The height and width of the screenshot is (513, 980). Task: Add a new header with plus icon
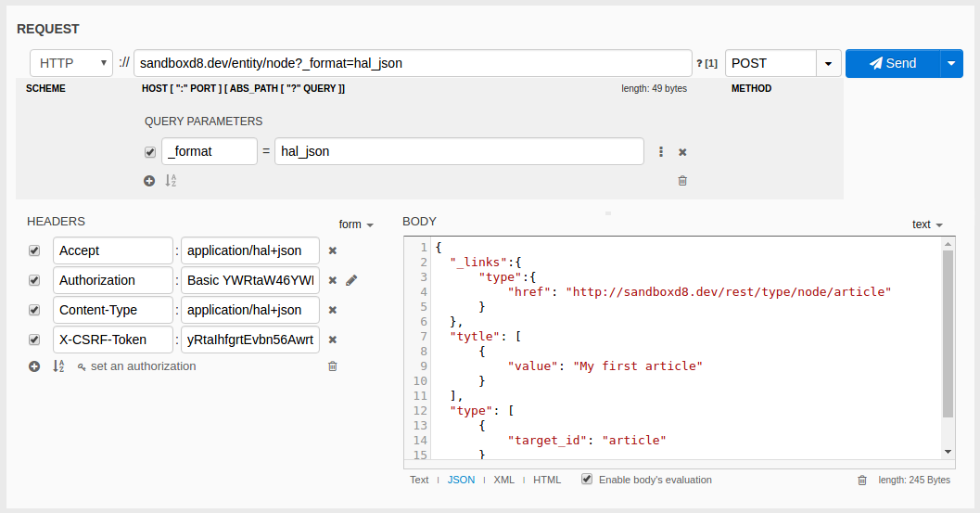34,366
